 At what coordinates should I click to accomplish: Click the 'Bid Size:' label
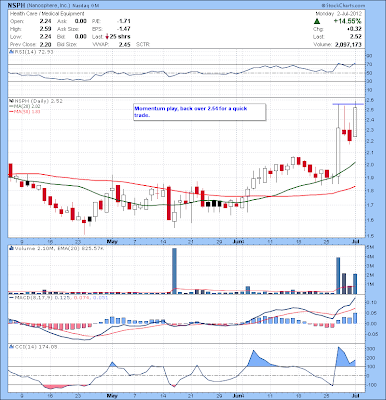coord(67,44)
